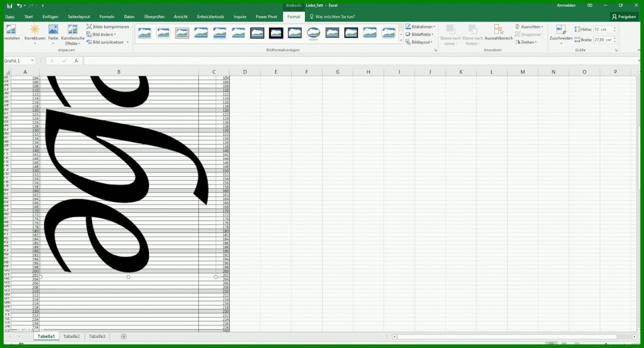Open ribbon display options icon

pyautogui.click(x=590, y=5)
